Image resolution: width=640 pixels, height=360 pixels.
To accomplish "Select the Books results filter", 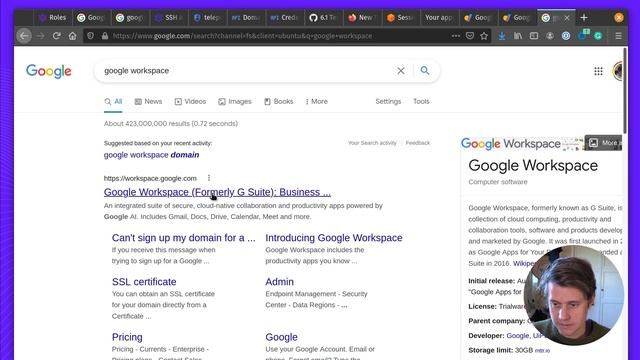I will pyautogui.click(x=279, y=102).
